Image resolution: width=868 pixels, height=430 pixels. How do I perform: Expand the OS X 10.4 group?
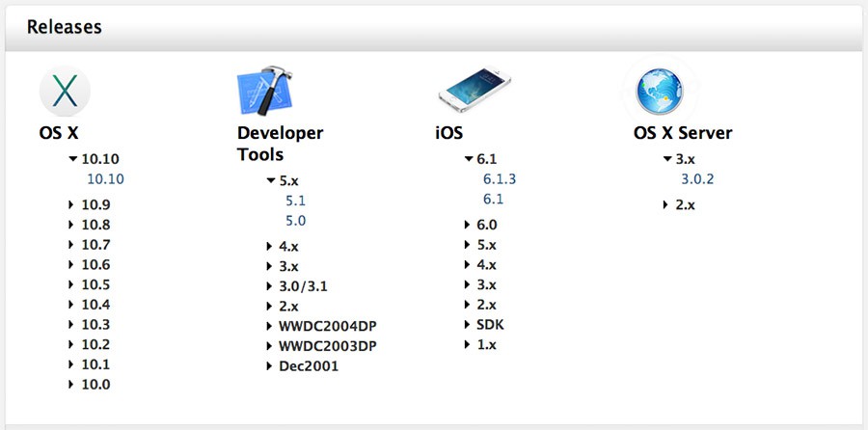coord(70,305)
